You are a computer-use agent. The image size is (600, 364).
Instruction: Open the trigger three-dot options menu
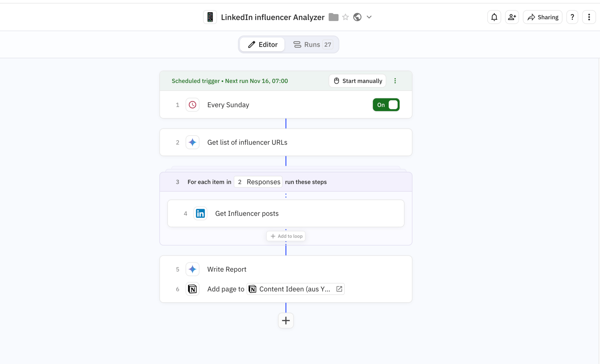[395, 81]
